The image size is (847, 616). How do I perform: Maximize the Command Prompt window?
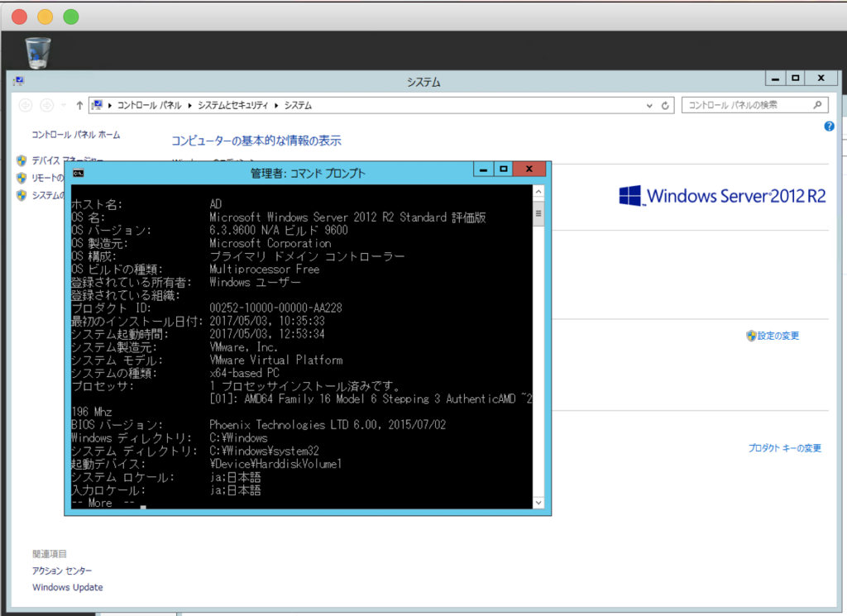(504, 170)
